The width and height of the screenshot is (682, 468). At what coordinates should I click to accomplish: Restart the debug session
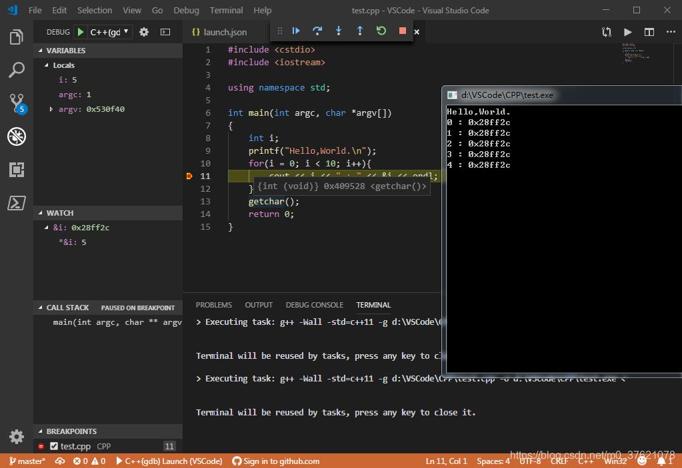click(381, 31)
